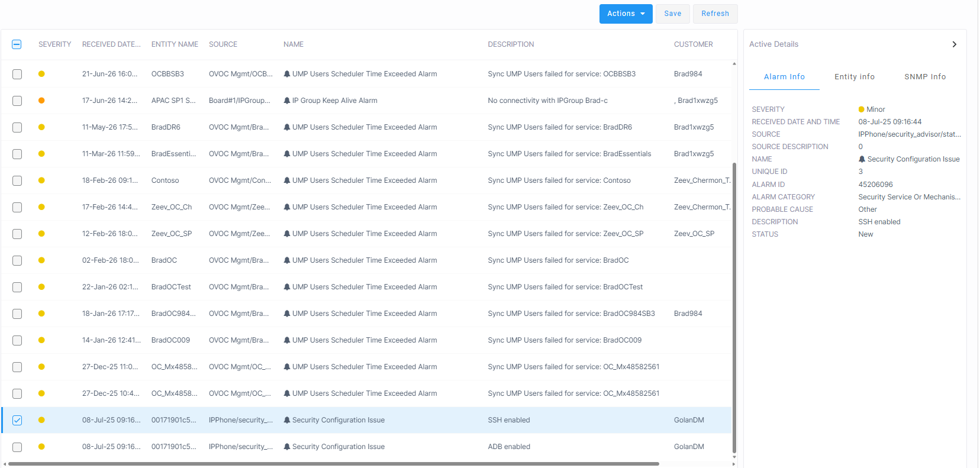Click the bell icon in BradOCTest alarm row
The height and width of the screenshot is (468, 980).
pos(287,287)
